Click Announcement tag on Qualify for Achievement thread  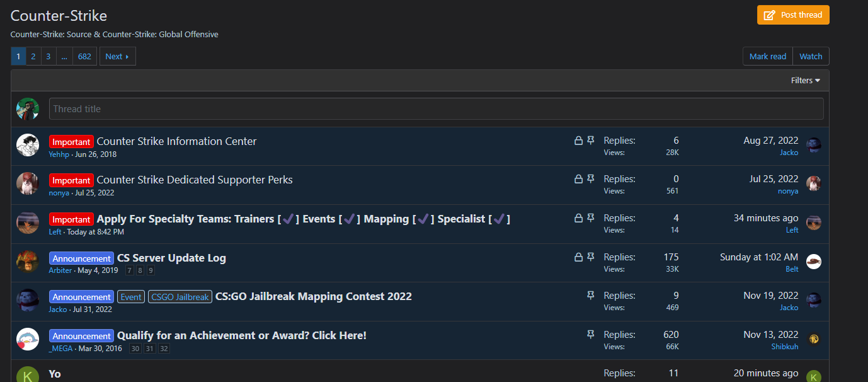pyautogui.click(x=81, y=336)
